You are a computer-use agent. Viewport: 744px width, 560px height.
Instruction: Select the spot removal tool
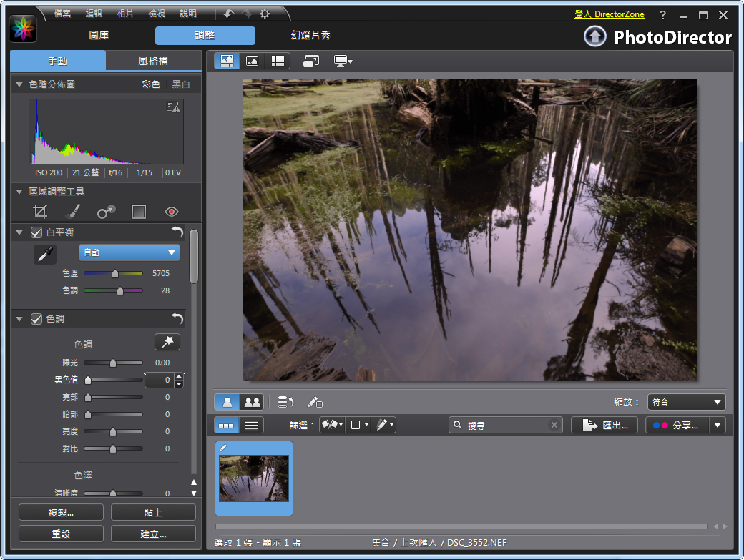106,212
